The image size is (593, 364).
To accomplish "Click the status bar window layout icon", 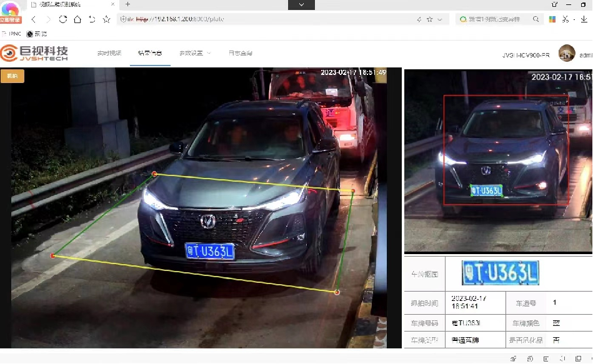I will pyautogui.click(x=578, y=359).
